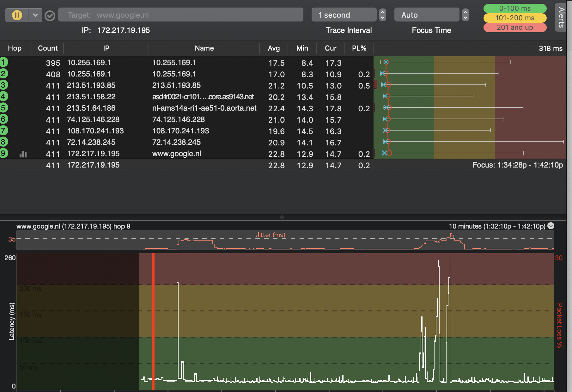
Task: Open the Alerts side tab
Action: pos(561,17)
